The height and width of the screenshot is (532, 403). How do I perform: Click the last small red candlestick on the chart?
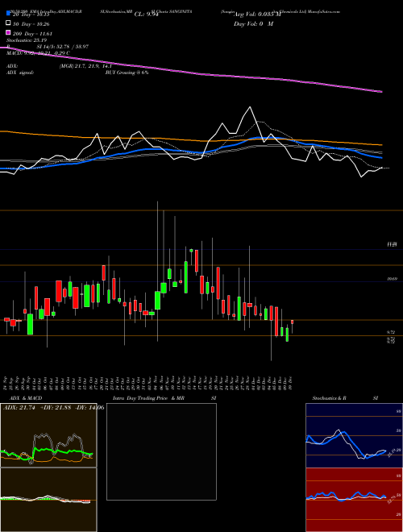pyautogui.click(x=292, y=322)
